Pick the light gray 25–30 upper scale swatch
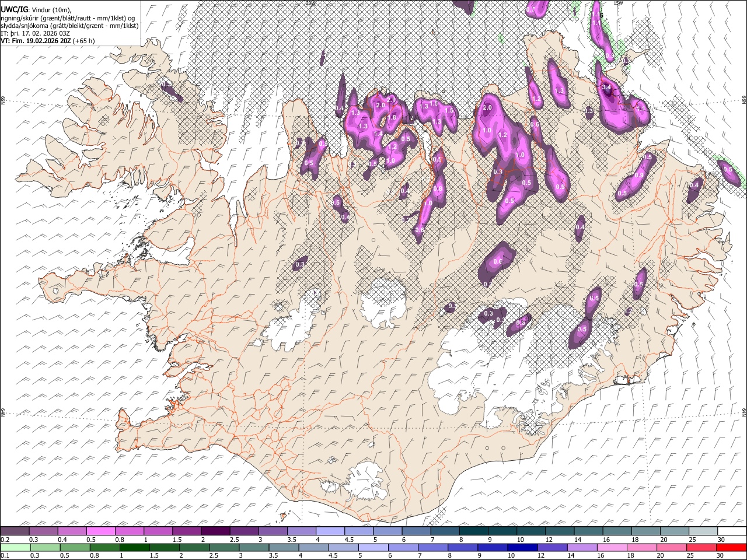This screenshot has height=560, width=747. tap(703, 531)
